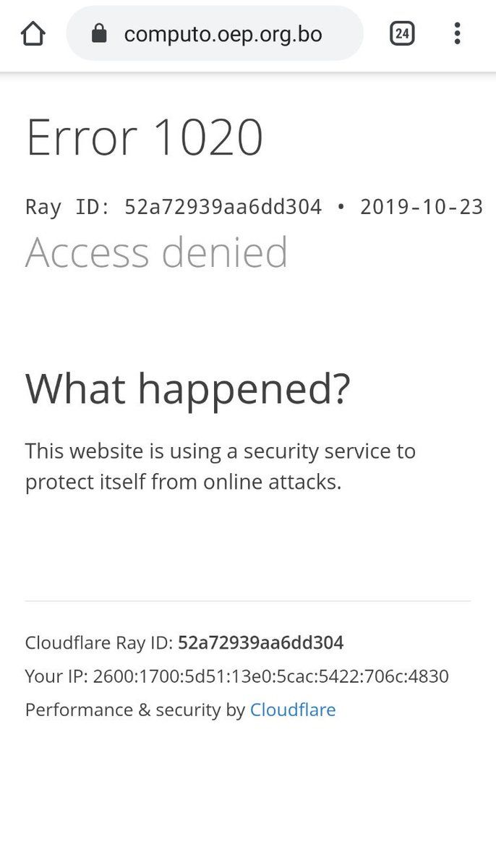Click the Performance & security by text
The image size is (496, 868).
135,710
